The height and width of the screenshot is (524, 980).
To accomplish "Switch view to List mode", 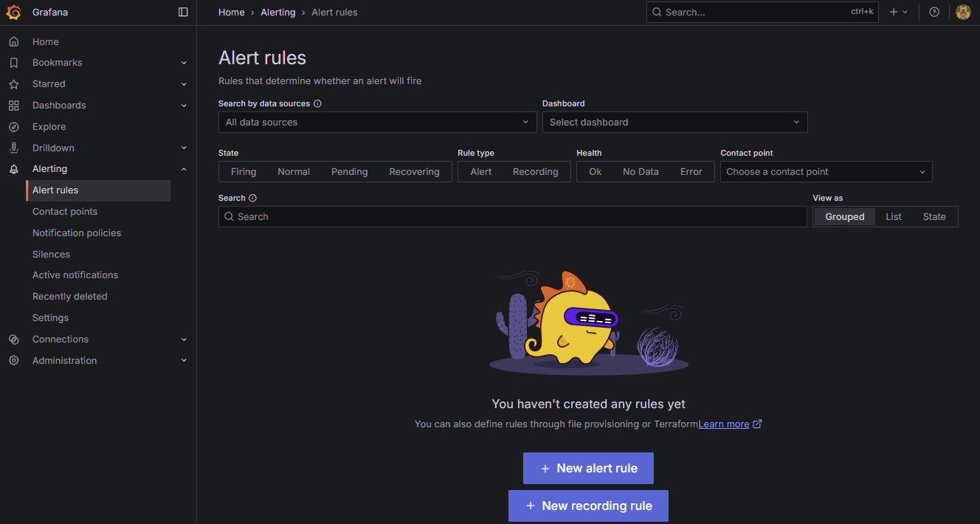I will [893, 217].
